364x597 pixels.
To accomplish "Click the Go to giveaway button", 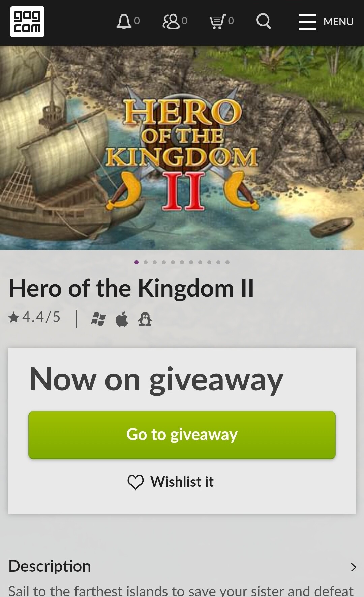I will [182, 435].
